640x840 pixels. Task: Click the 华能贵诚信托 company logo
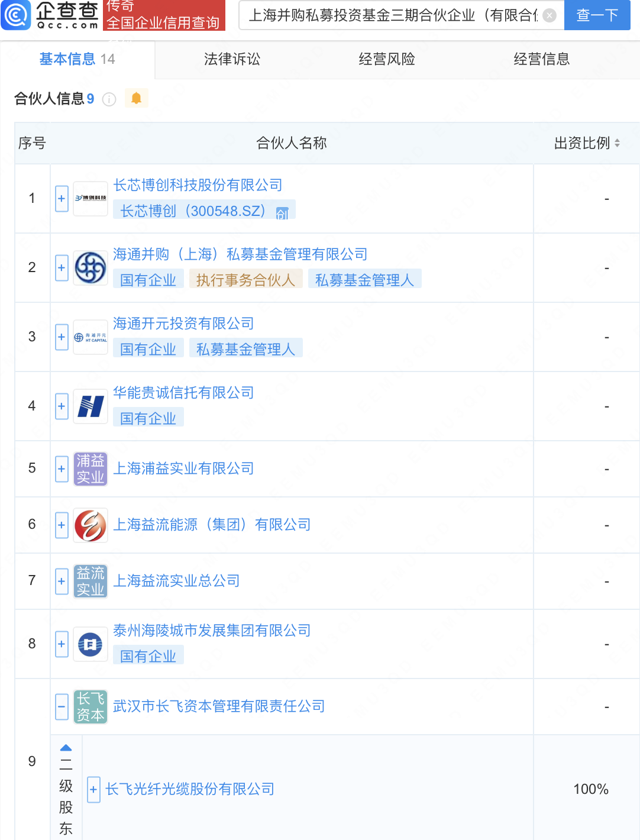(x=90, y=406)
